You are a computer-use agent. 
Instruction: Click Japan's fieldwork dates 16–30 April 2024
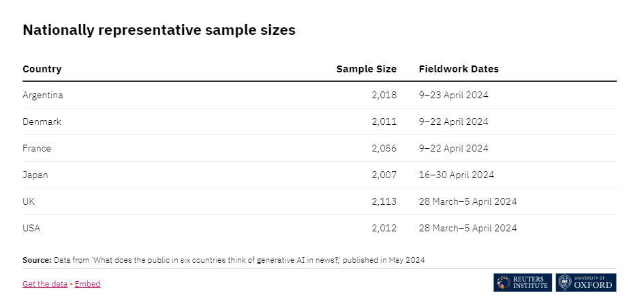pos(456,175)
